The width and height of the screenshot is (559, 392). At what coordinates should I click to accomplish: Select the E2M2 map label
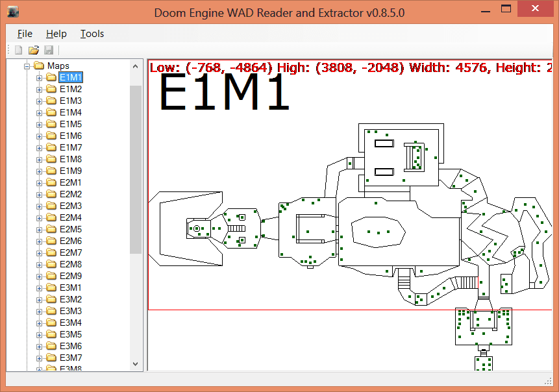click(71, 194)
